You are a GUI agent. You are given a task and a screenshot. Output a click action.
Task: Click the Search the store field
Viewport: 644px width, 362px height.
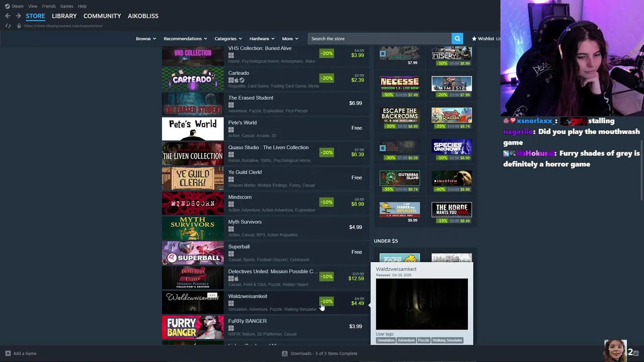380,39
